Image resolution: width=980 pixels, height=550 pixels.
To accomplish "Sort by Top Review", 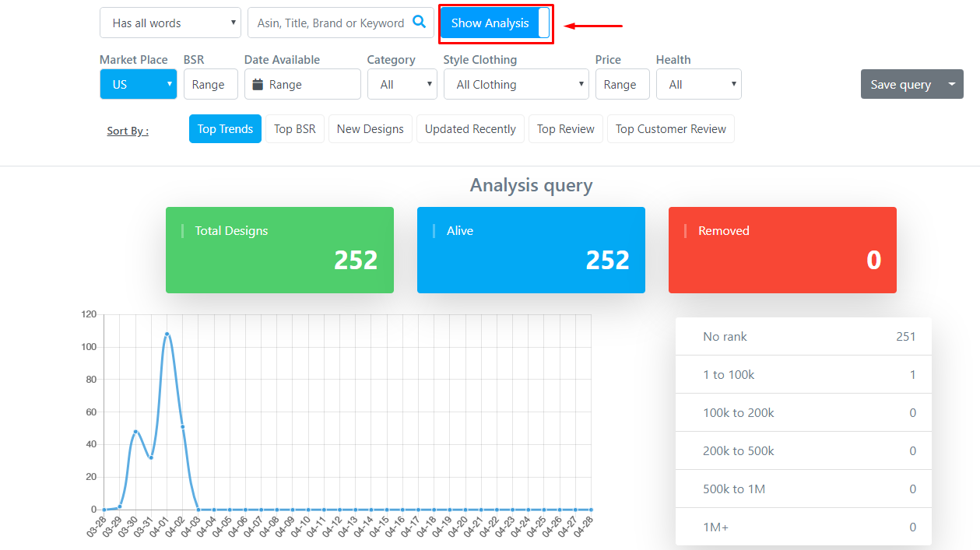I will (565, 129).
